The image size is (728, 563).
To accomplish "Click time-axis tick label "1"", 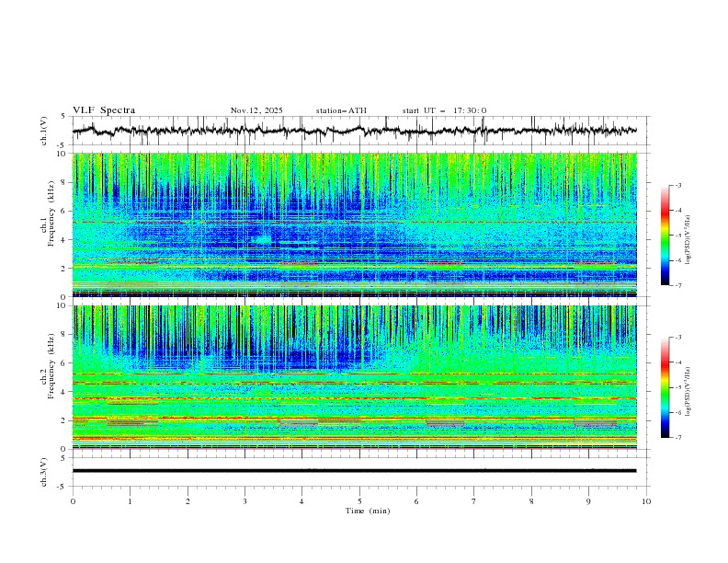I will click(x=130, y=501).
